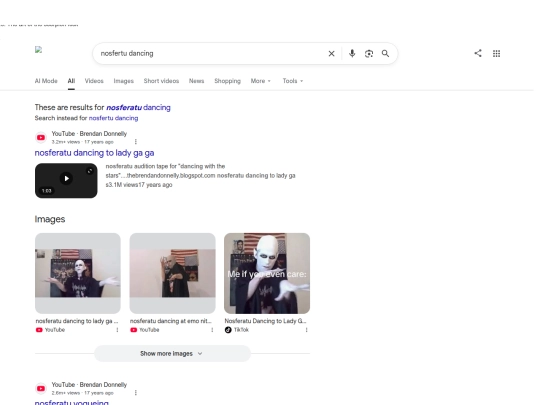Open the share icon near the apps grid
Image resolution: width=540 pixels, height=405 pixels.
(478, 53)
